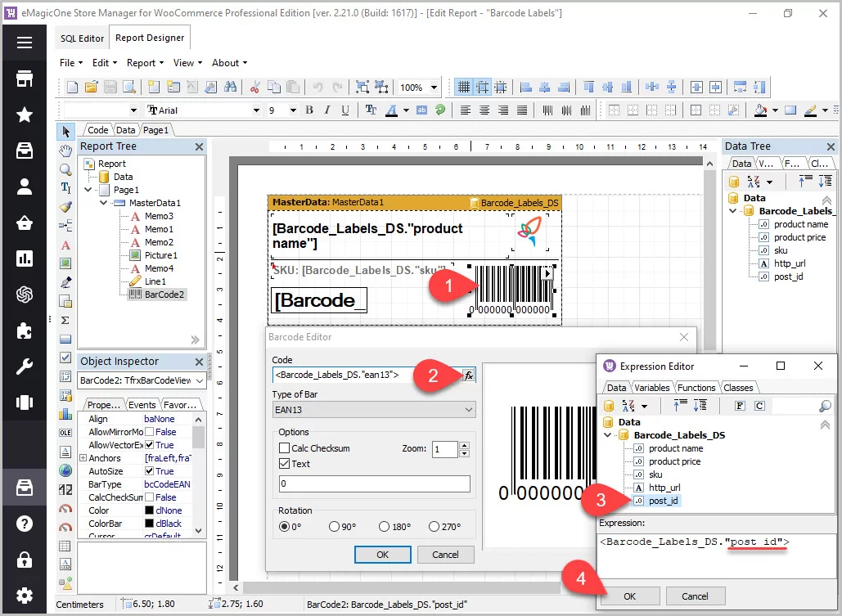The height and width of the screenshot is (616, 842).
Task: Toggle the show grid toolbar icon
Action: tap(463, 87)
